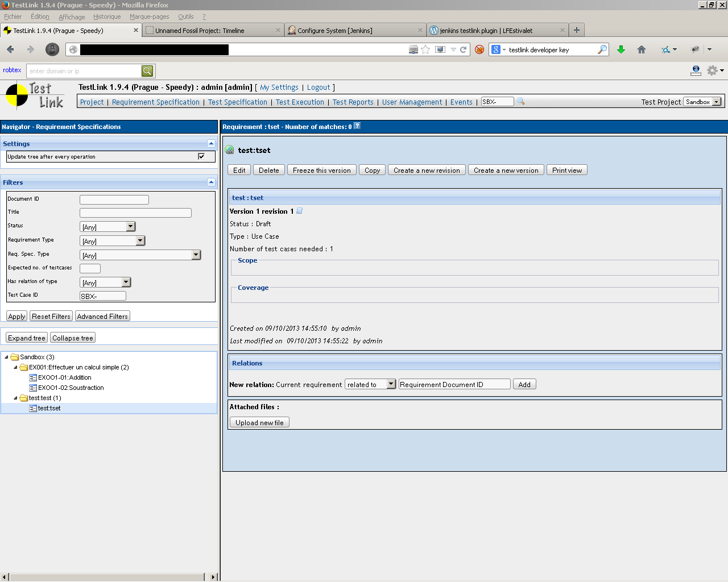Viewport: 728px width, 582px height.
Task: Open the Req. Spec. Type dropdown
Action: point(196,255)
